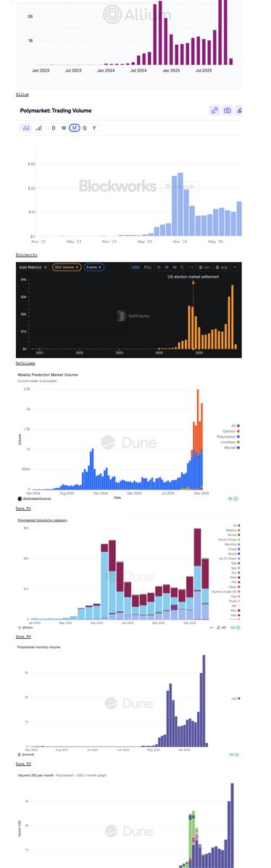
Task: Click @datadashboards author avatar
Action: coord(20,498)
